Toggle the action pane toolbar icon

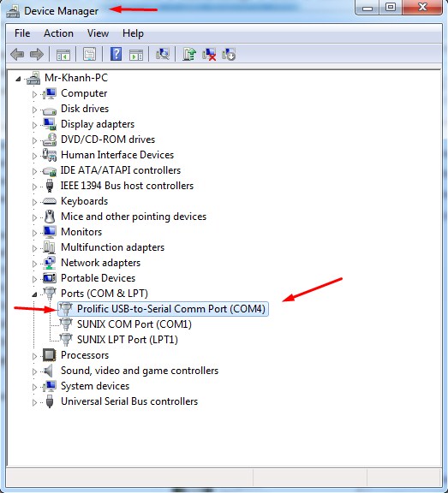click(x=136, y=55)
